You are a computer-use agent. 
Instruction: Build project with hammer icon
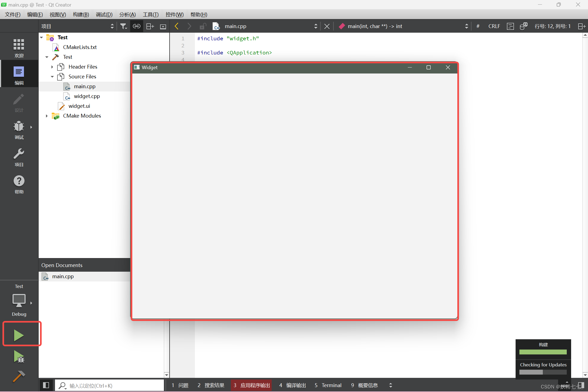pos(19,376)
